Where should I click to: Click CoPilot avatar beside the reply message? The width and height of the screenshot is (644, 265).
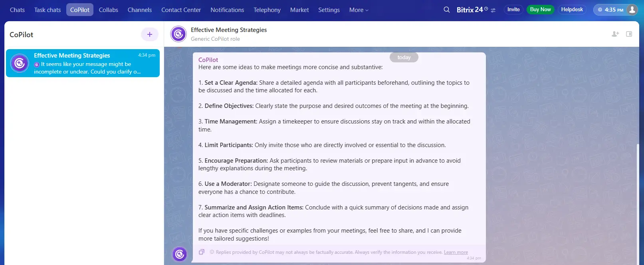180,254
